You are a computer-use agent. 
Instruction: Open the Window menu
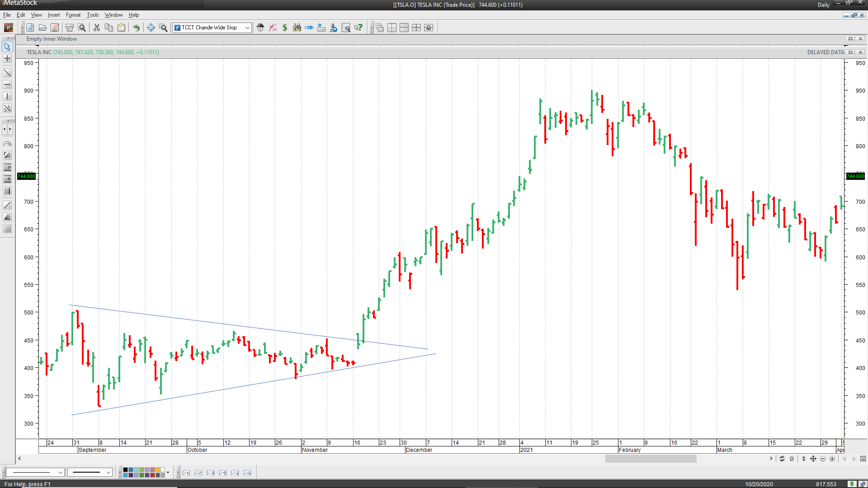point(113,15)
